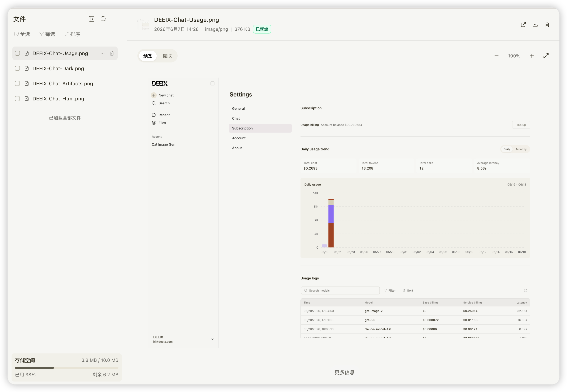The height and width of the screenshot is (392, 567).
Task: Select the 预览 tab
Action: (148, 56)
